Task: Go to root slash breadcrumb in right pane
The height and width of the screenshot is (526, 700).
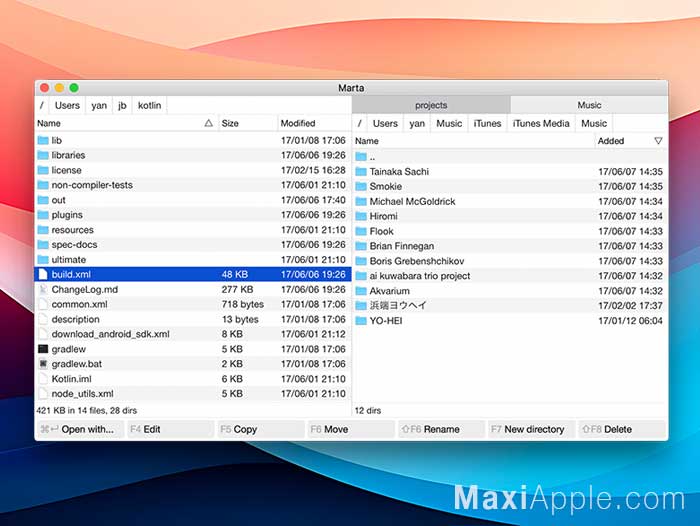Action: [x=360, y=123]
